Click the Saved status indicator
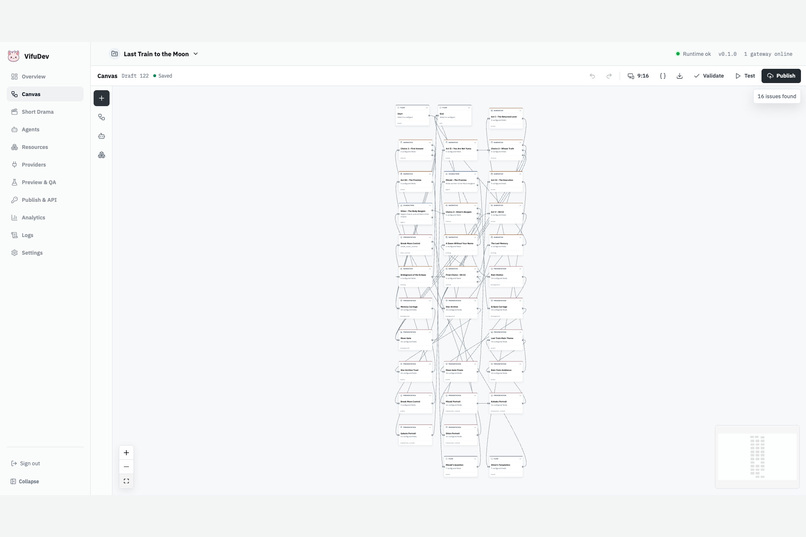 pyautogui.click(x=163, y=76)
